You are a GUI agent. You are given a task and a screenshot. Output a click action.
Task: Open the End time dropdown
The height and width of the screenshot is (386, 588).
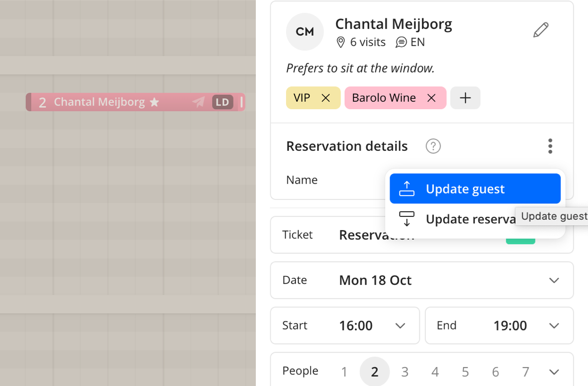[499, 325]
